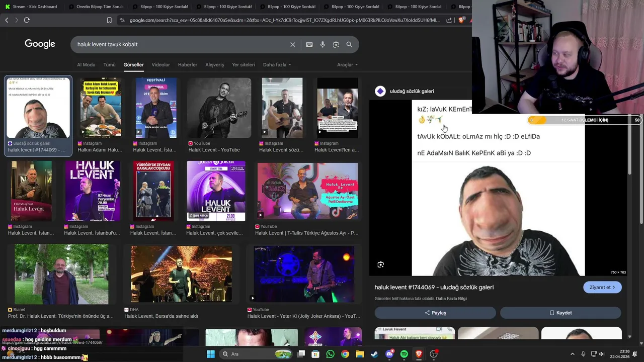Open volume control in system tray
The height and width of the screenshot is (362, 644).
click(601, 354)
